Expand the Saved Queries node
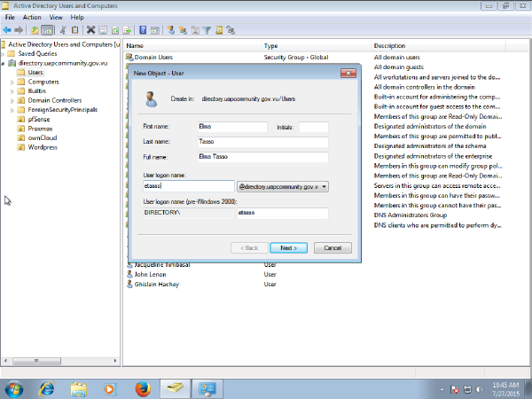Screen dimensions: 532x399 tap(3, 54)
